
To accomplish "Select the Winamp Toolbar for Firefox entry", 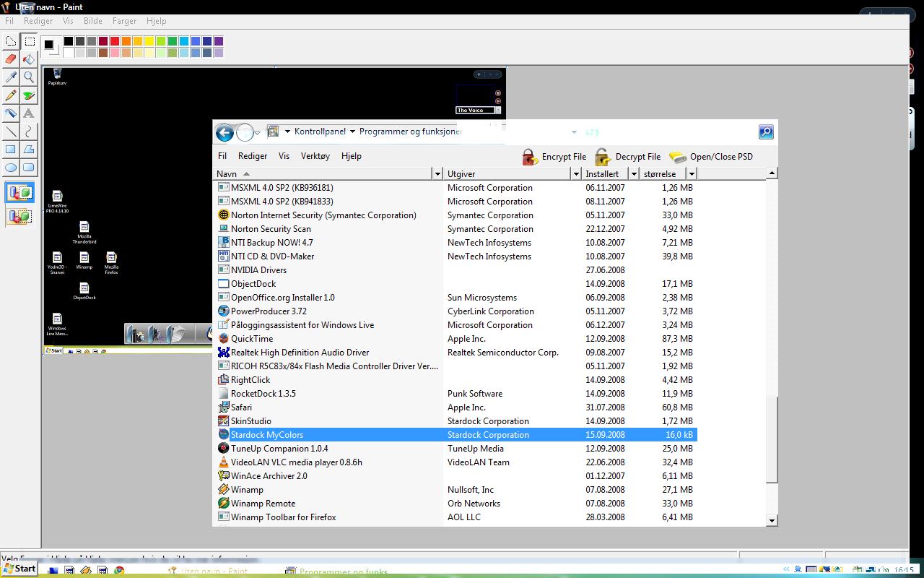I will [x=283, y=517].
